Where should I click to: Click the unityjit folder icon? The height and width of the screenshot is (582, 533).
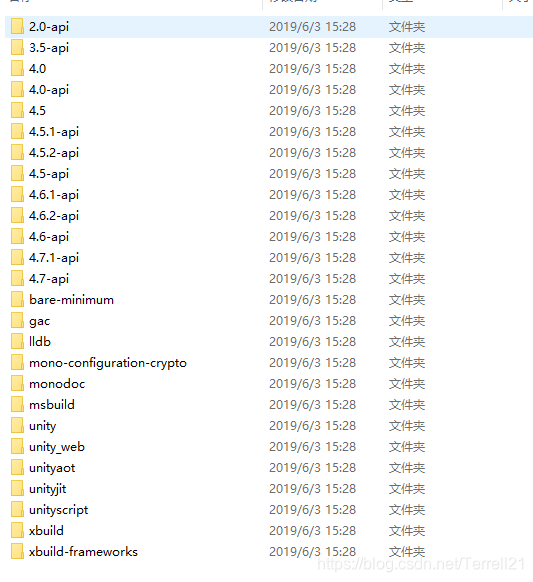17,489
